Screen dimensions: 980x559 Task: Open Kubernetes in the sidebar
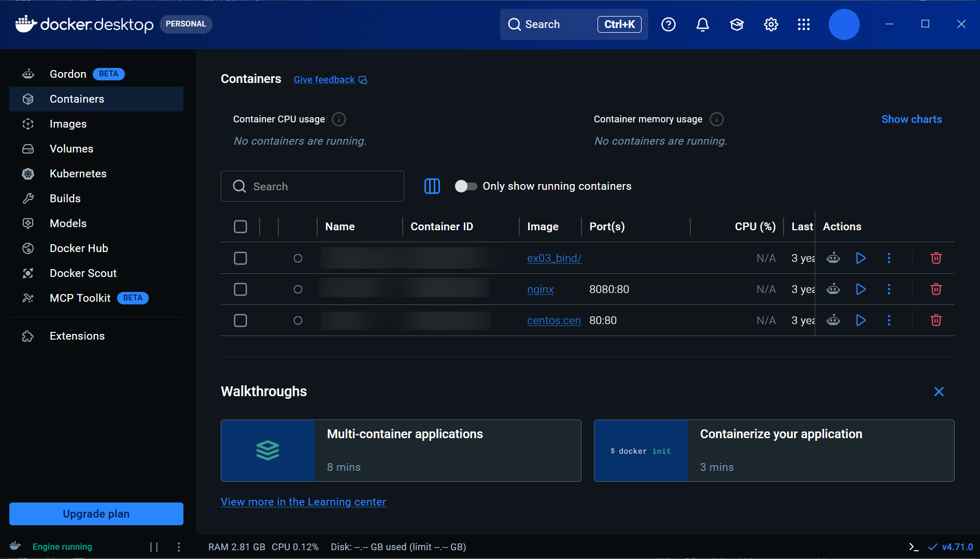click(96, 174)
